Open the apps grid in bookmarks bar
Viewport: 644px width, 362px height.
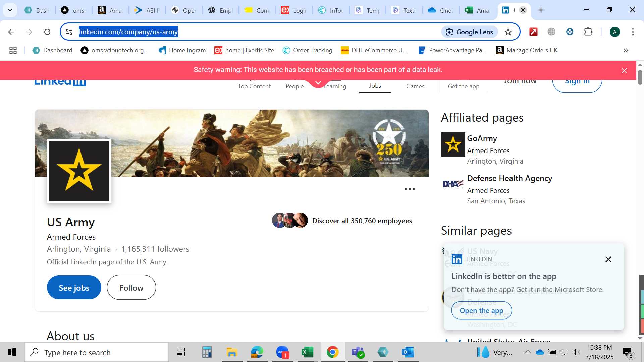tap(13, 50)
